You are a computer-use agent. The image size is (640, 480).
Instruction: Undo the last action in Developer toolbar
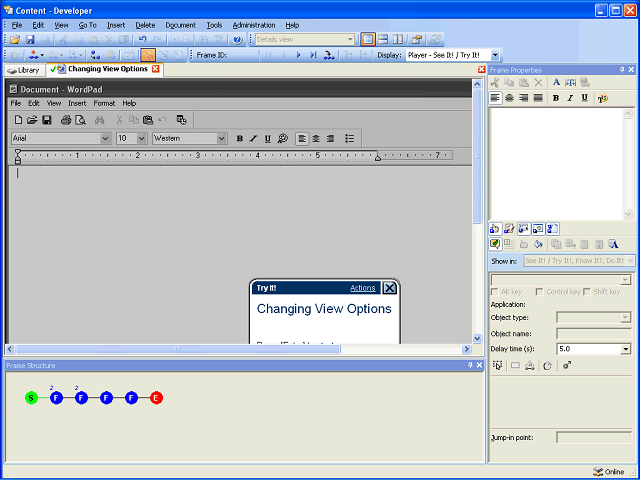click(x=142, y=40)
